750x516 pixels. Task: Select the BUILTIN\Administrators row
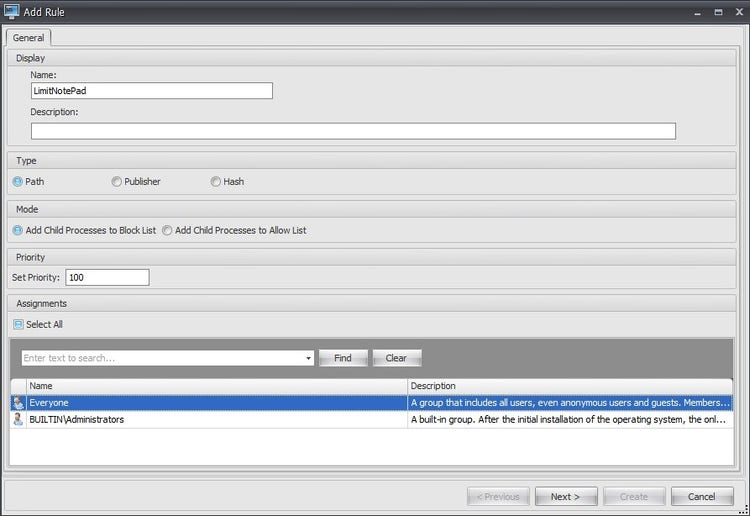pos(372,419)
